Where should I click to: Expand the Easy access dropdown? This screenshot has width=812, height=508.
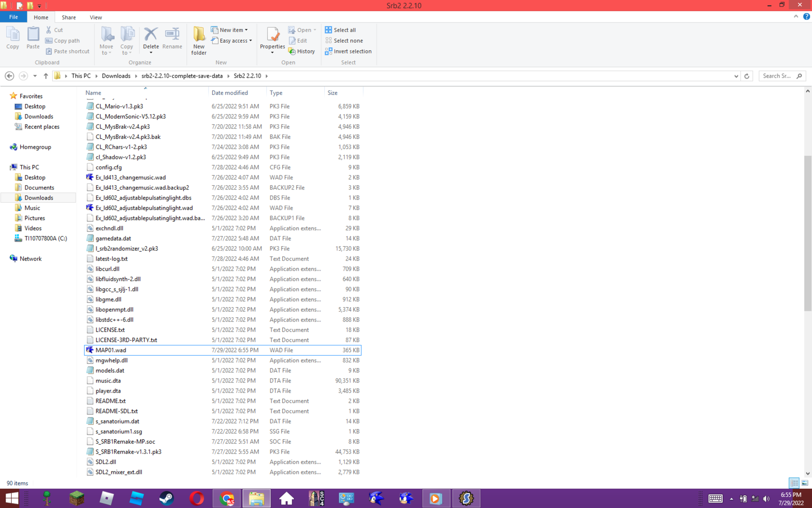(x=231, y=41)
